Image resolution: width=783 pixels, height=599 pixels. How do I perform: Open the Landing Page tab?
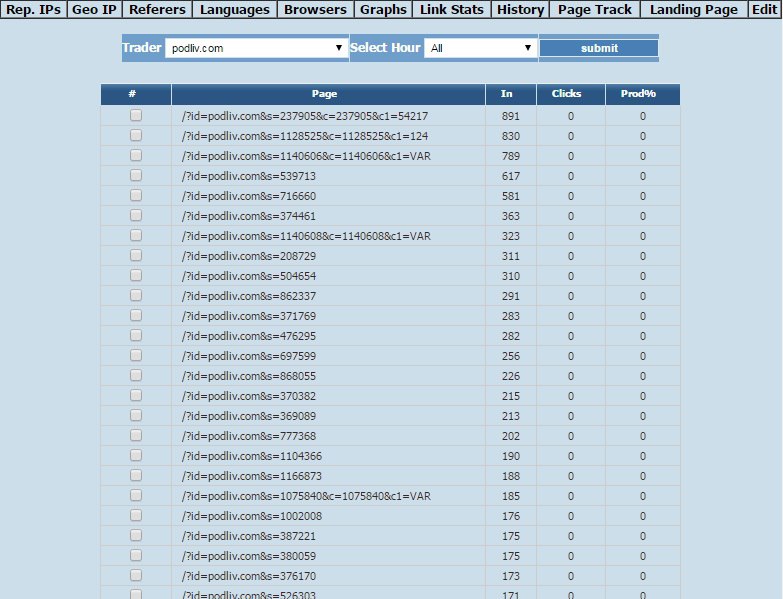click(694, 9)
